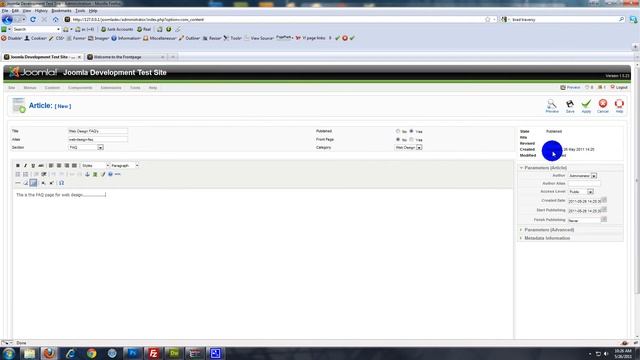The height and width of the screenshot is (360, 640).
Task: Open the Menus menu in Joomla
Action: (30, 88)
